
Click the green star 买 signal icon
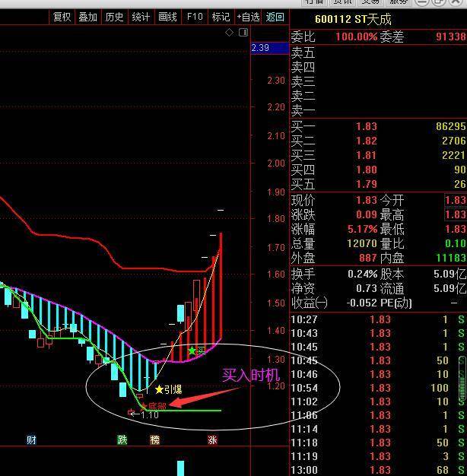point(192,351)
